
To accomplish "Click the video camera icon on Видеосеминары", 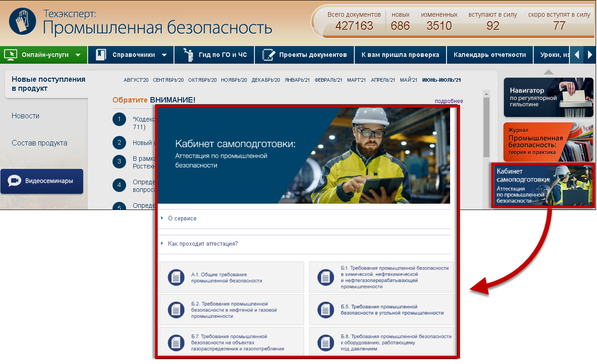I will (15, 181).
